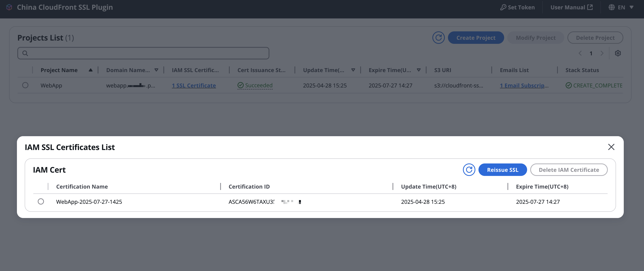
Task: Click the Delete Project button
Action: [595, 38]
